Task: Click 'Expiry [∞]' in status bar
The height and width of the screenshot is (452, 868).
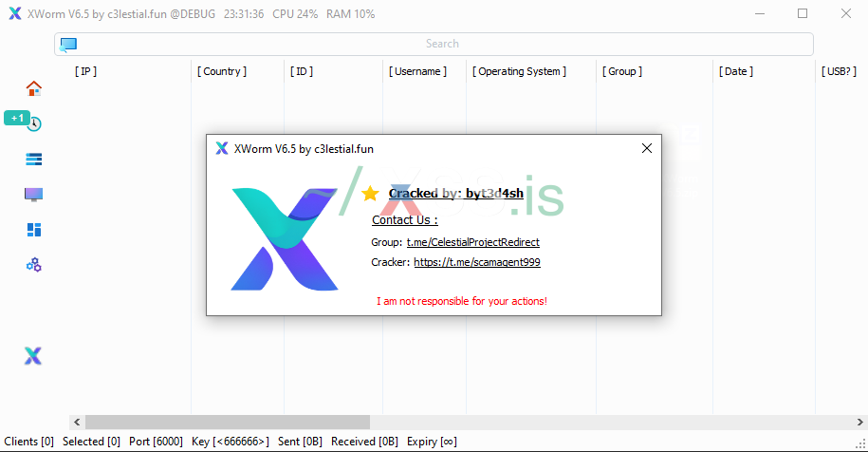Action: pos(432,442)
